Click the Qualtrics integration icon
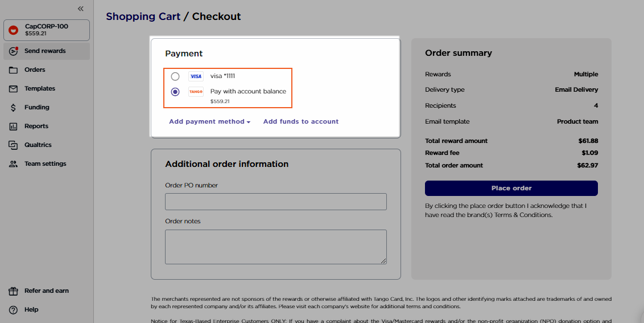Image resolution: width=644 pixels, height=323 pixels. click(x=13, y=145)
